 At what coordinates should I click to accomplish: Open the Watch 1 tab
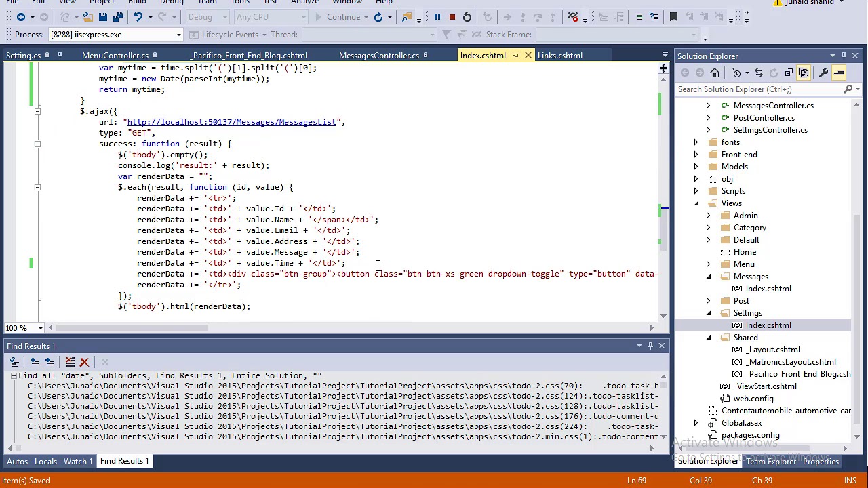[78, 461]
